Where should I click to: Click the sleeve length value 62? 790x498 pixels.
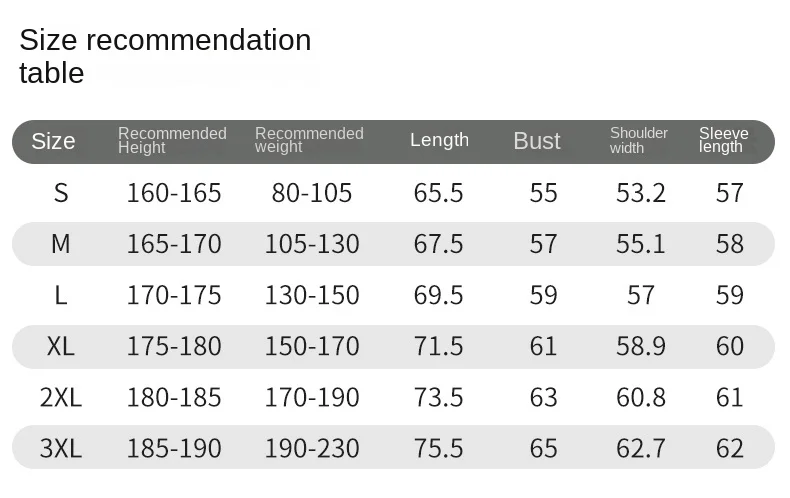pos(730,449)
